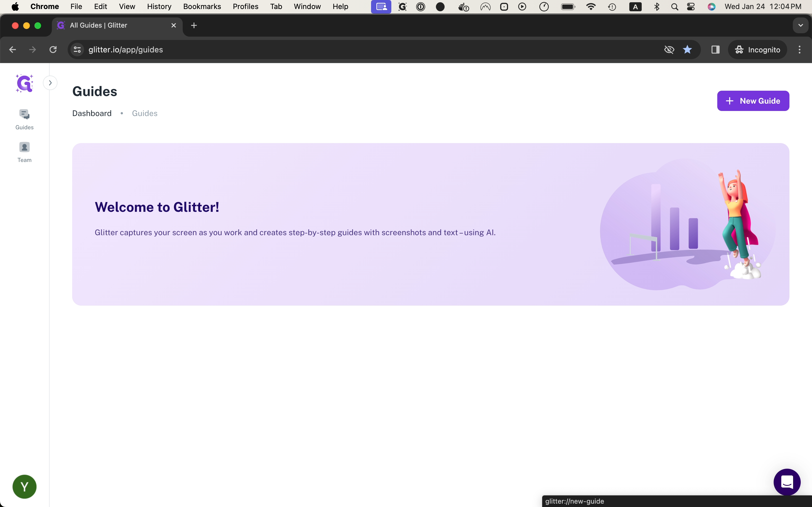
Task: Open the chat support bubble
Action: point(787,482)
